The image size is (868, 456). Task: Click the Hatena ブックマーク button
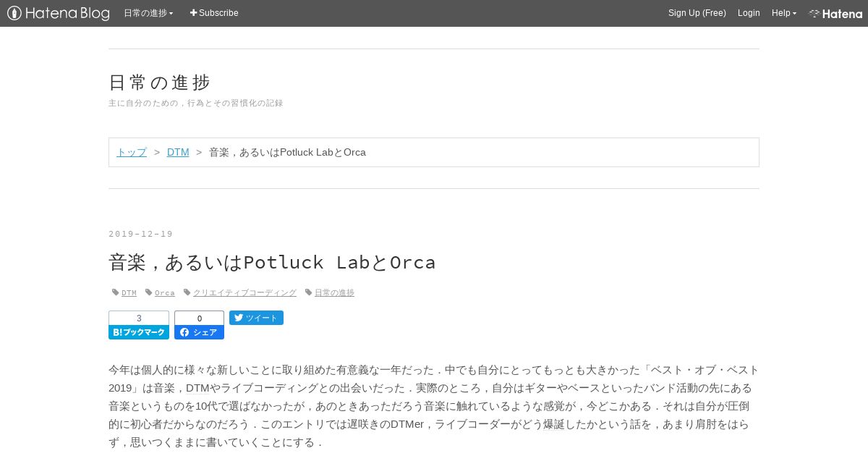click(x=139, y=332)
